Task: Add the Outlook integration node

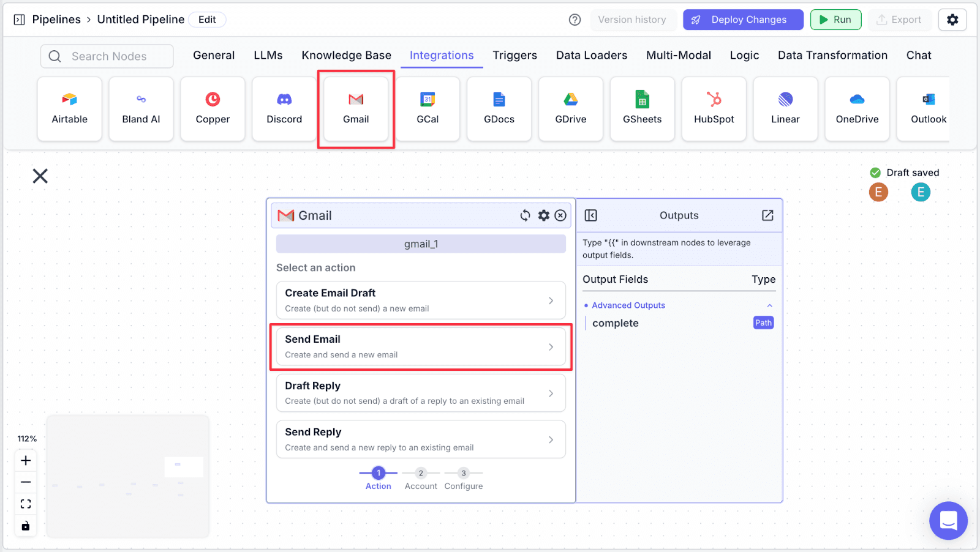Action: pos(924,109)
